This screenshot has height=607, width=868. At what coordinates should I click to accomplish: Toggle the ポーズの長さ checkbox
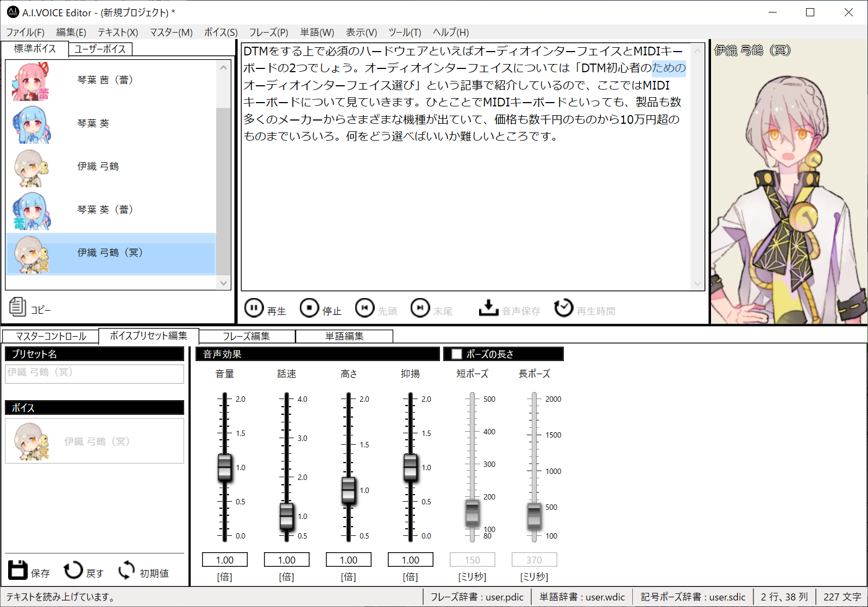click(457, 354)
